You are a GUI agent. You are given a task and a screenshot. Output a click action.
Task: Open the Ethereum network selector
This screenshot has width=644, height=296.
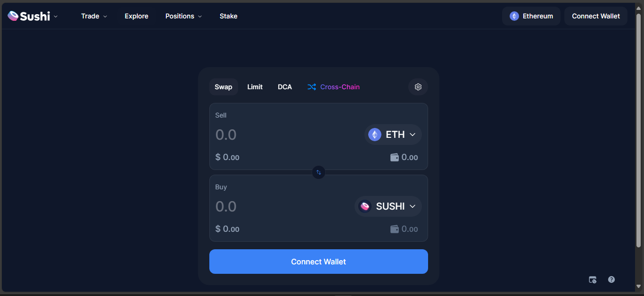click(x=531, y=16)
